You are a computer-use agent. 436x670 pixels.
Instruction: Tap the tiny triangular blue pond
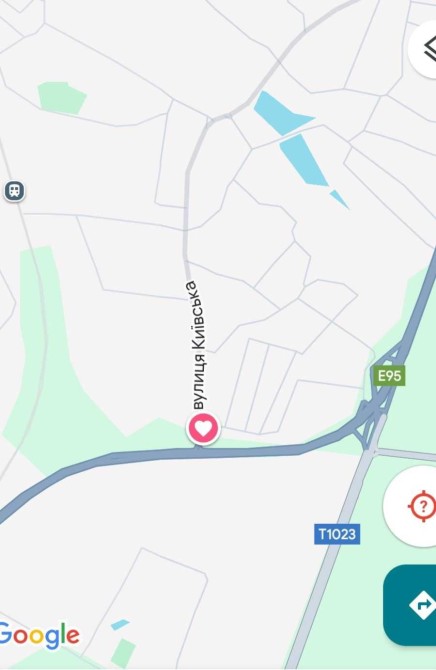click(339, 199)
